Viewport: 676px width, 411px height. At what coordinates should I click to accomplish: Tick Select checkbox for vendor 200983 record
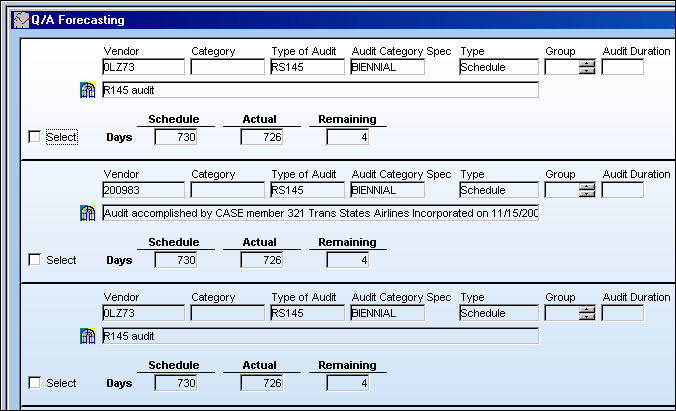pos(34,260)
